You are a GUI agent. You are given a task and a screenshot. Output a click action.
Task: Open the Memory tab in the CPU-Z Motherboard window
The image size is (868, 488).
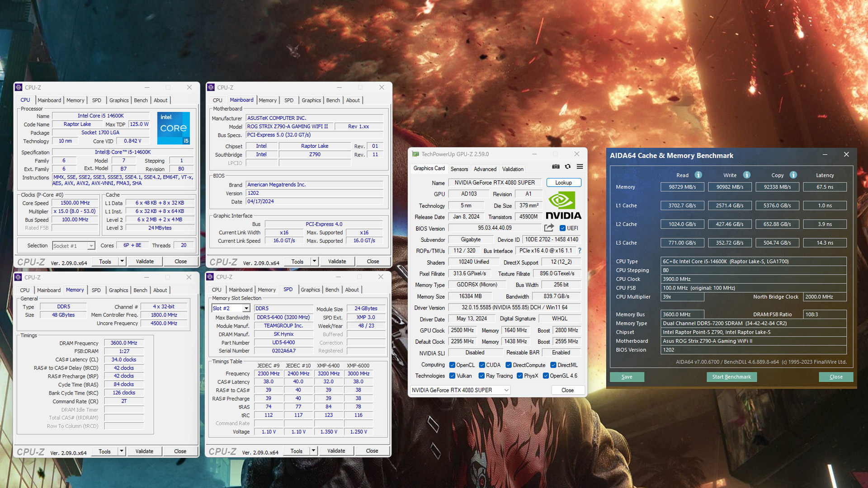tap(268, 100)
